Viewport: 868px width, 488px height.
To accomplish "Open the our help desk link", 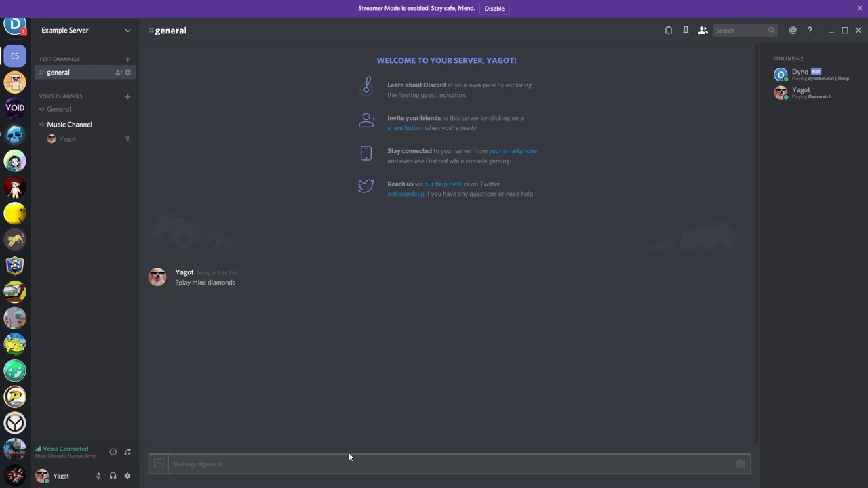I will click(443, 184).
